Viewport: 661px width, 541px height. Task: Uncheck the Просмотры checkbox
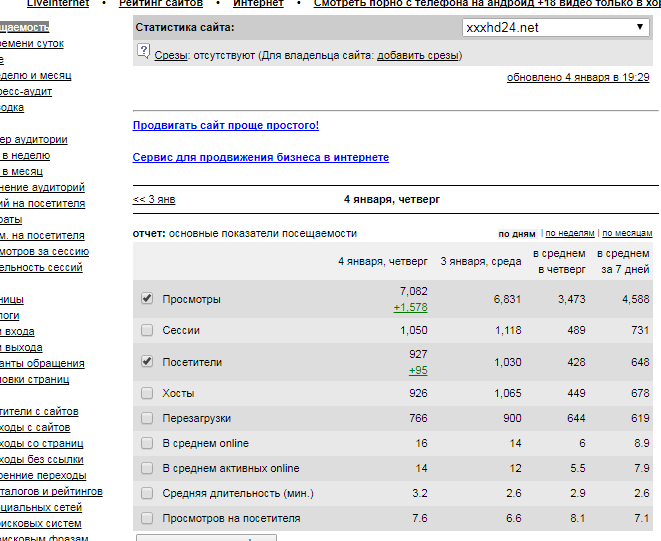[147, 299]
